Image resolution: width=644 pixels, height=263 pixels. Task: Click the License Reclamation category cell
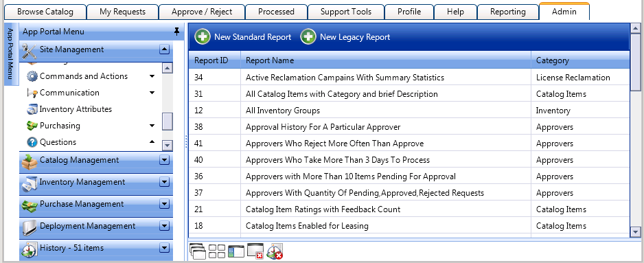[x=580, y=78]
